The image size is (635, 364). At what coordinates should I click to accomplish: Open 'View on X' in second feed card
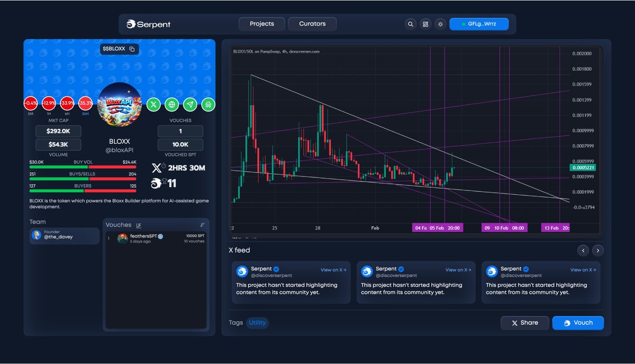tap(458, 270)
